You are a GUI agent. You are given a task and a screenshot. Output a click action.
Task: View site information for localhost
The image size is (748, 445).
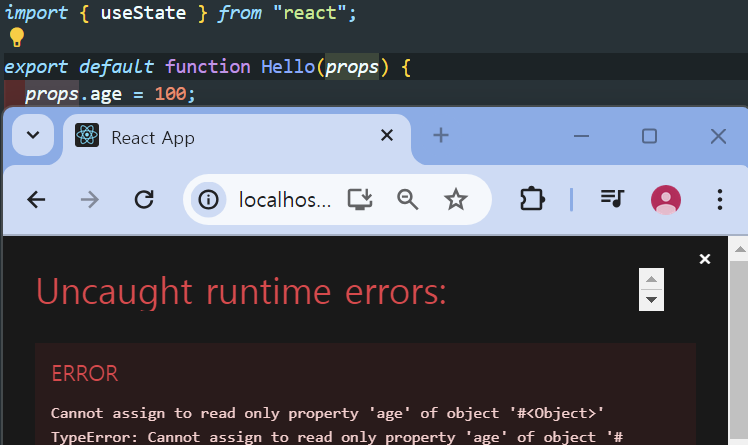point(208,199)
